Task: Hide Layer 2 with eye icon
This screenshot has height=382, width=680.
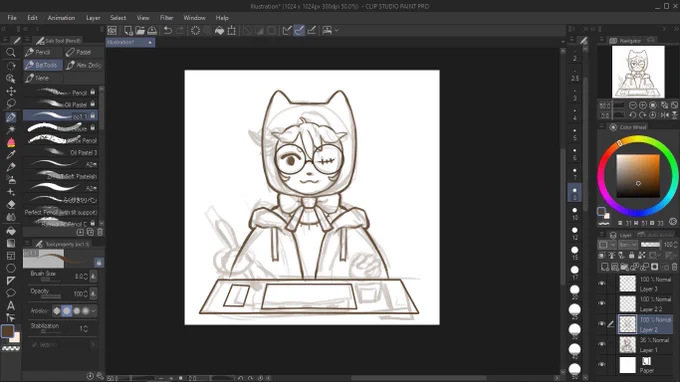Action: [x=602, y=324]
